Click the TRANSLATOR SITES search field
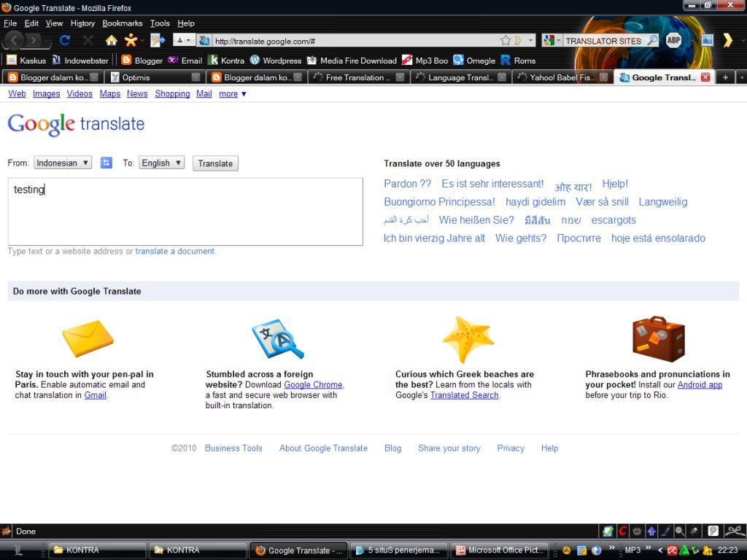 (x=604, y=41)
